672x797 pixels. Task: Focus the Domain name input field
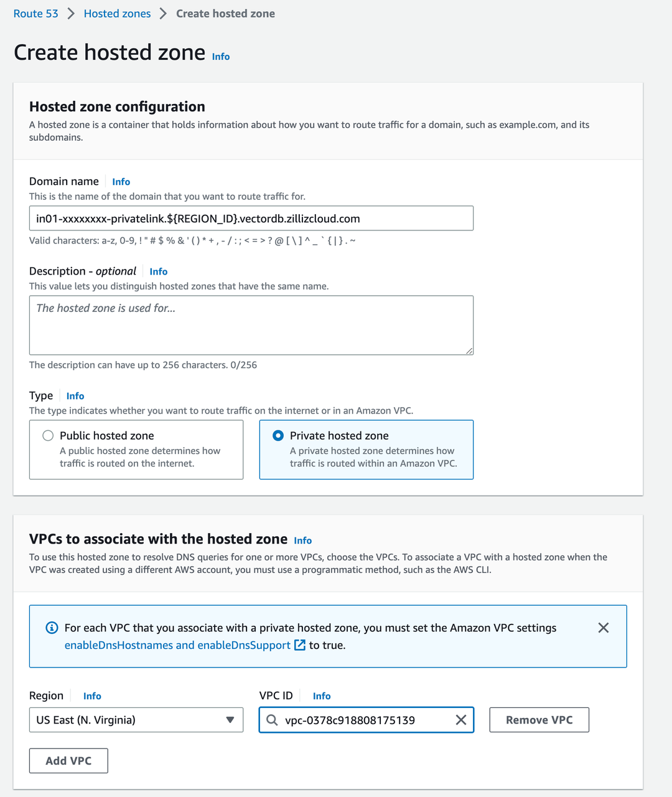(251, 219)
